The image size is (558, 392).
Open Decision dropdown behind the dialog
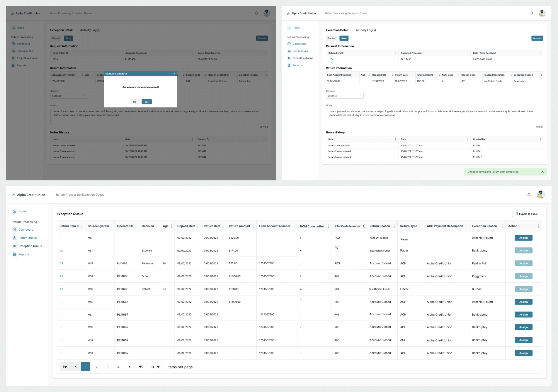point(69,96)
